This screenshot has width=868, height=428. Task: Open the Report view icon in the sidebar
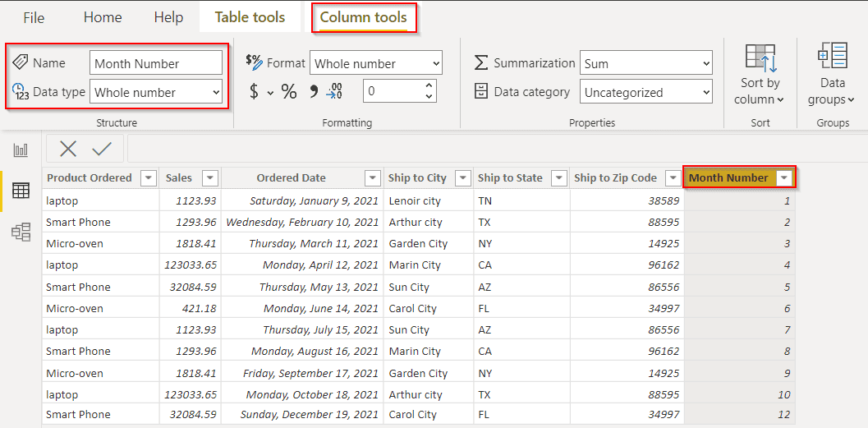tap(21, 150)
